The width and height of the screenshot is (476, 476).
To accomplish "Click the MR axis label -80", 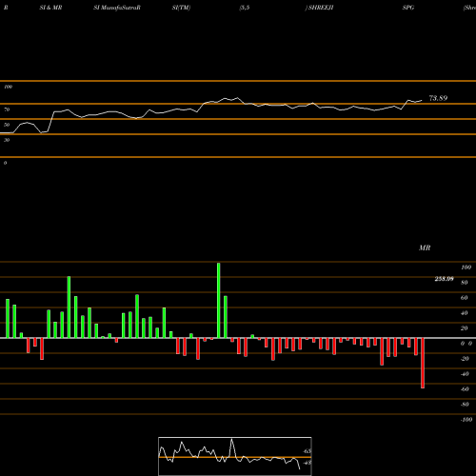I will click(465, 405).
